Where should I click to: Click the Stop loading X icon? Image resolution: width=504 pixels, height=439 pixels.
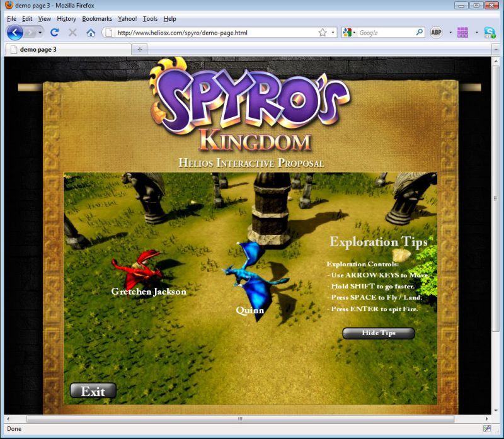(72, 32)
